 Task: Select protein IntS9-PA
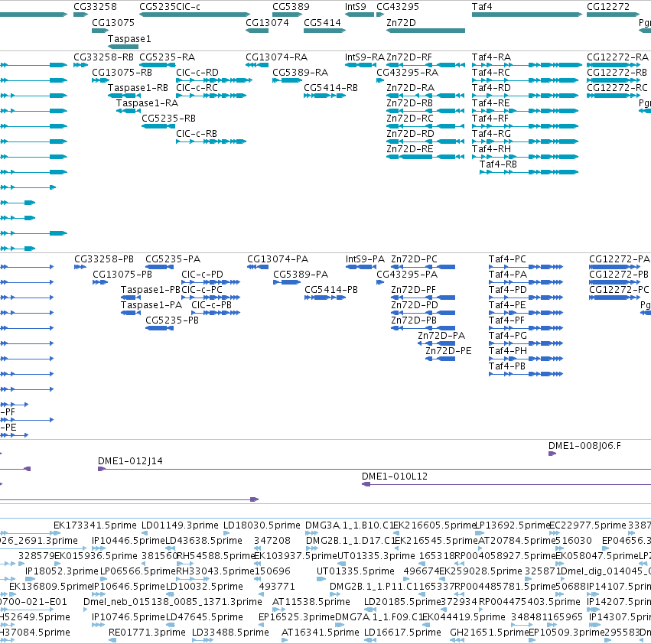coord(365,259)
